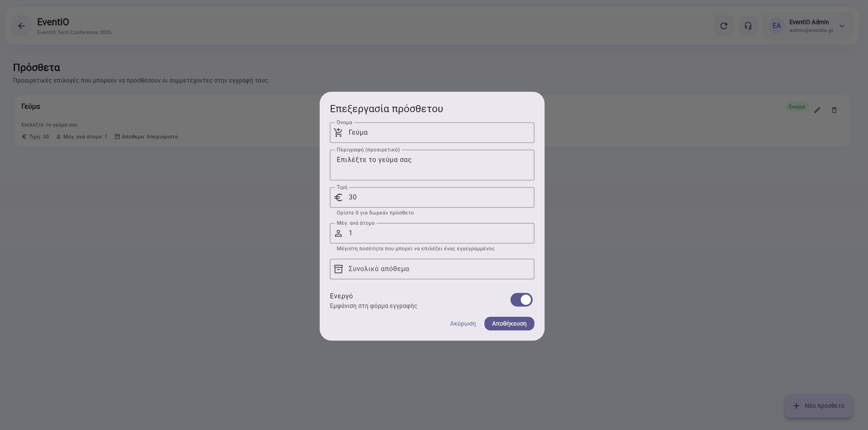Click 'Απόθεμα: Απεριόριστο' on the card

[x=146, y=137]
